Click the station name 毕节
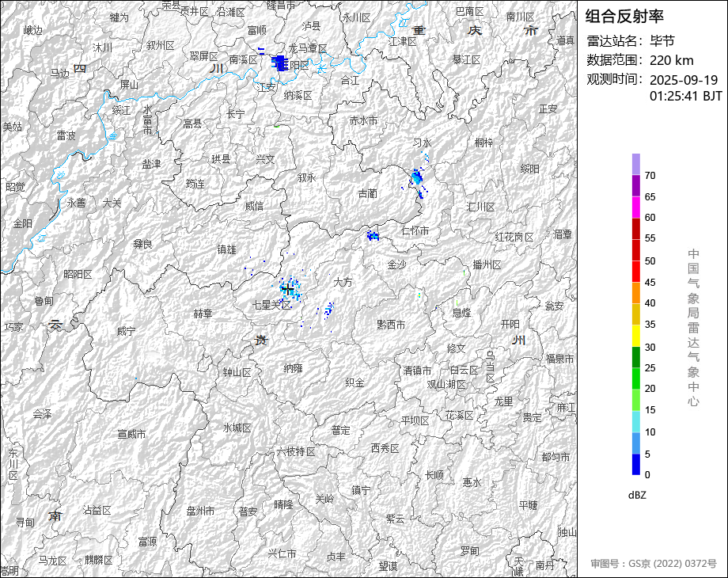728x578 pixels. click(662, 41)
